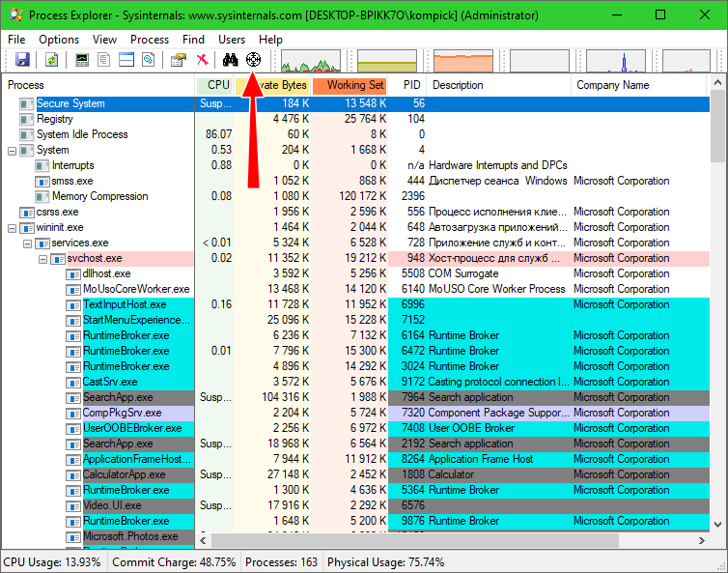Open the Help menu
The image size is (728, 573).
tap(270, 40)
